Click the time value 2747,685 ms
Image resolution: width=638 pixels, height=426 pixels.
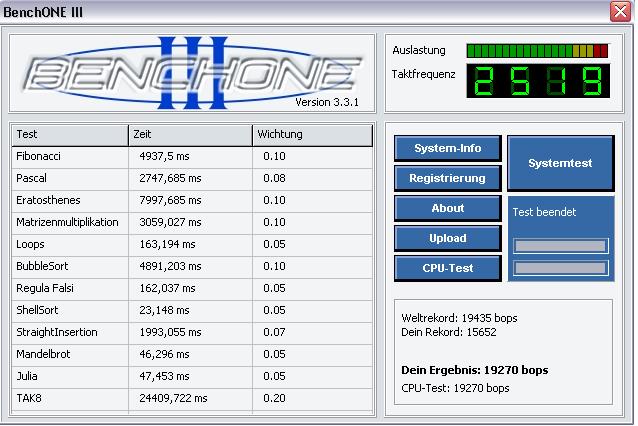tap(170, 179)
